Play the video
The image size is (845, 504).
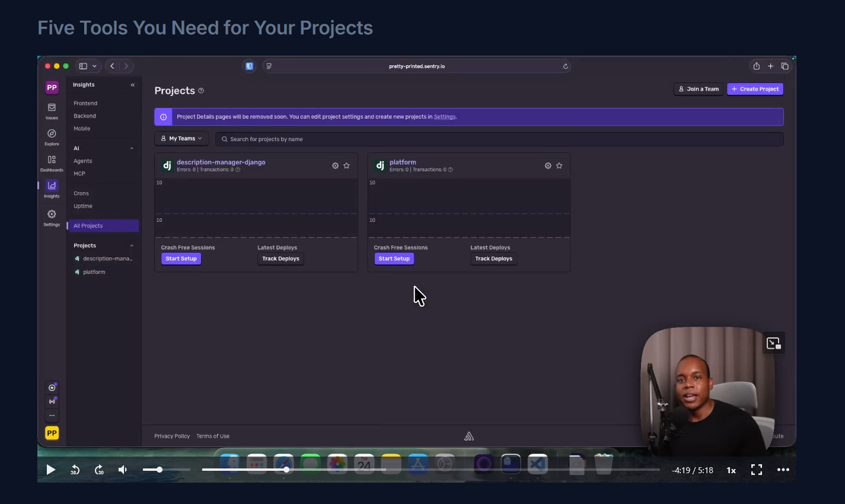50,470
